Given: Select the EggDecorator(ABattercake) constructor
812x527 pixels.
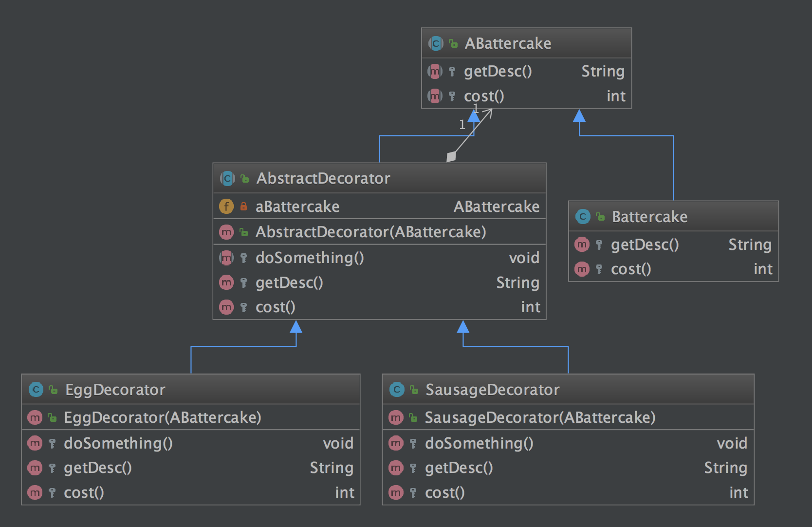Looking at the screenshot, I should click(163, 417).
